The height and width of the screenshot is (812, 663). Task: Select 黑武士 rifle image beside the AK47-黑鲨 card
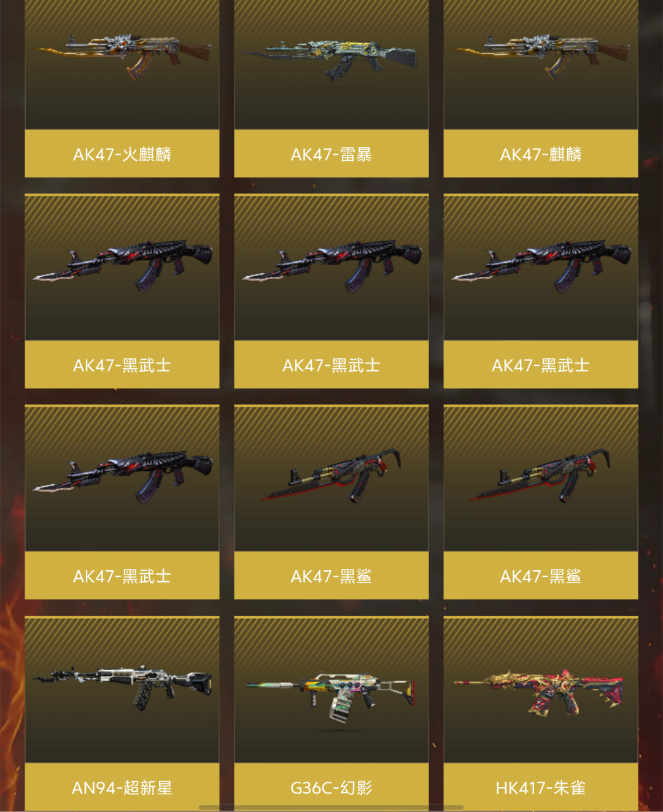[122, 477]
